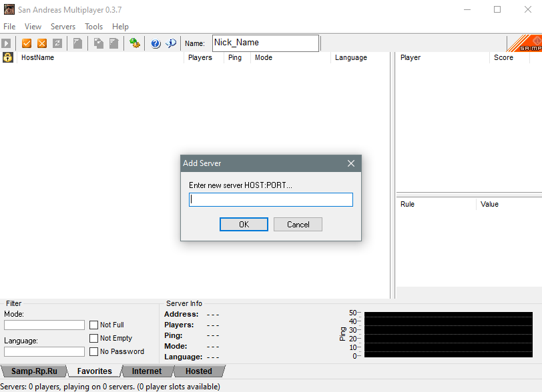Viewport: 542px width, 392px height.
Task: Click the Player column header
Action: pyautogui.click(x=443, y=57)
